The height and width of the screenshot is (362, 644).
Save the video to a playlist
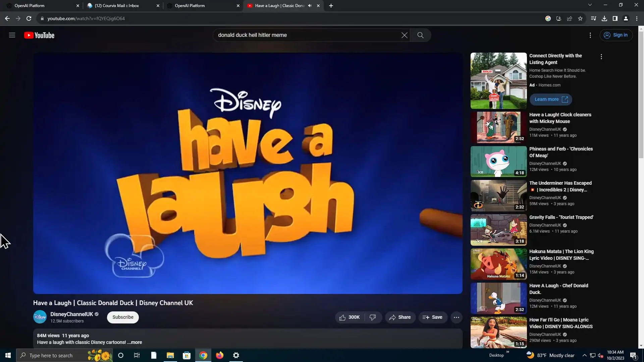[x=432, y=317]
